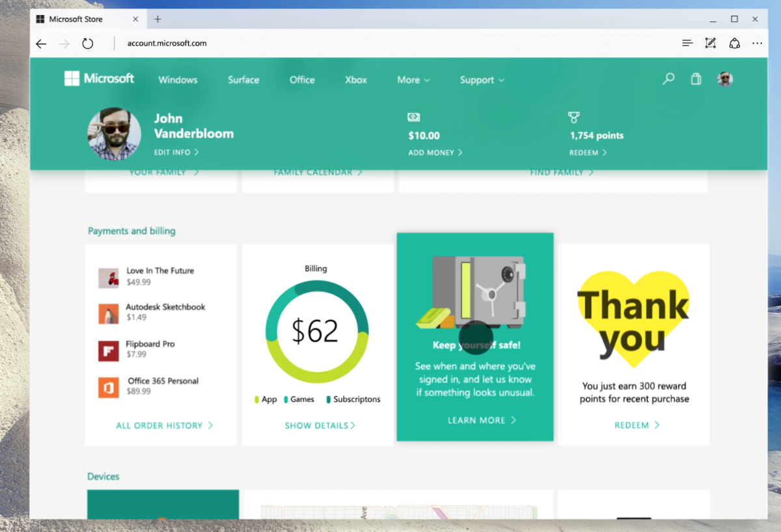Screen dimensions: 781x532
Task: Click the Love In The Future album icon
Action: [x=109, y=278]
